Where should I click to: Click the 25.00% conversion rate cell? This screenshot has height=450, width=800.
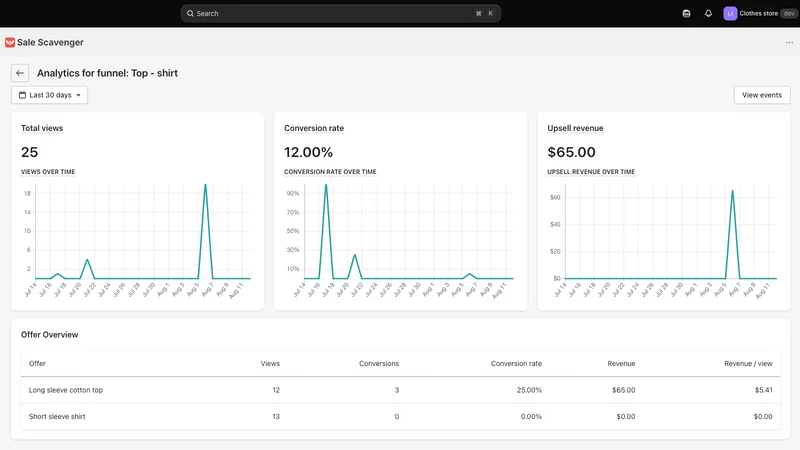click(529, 390)
